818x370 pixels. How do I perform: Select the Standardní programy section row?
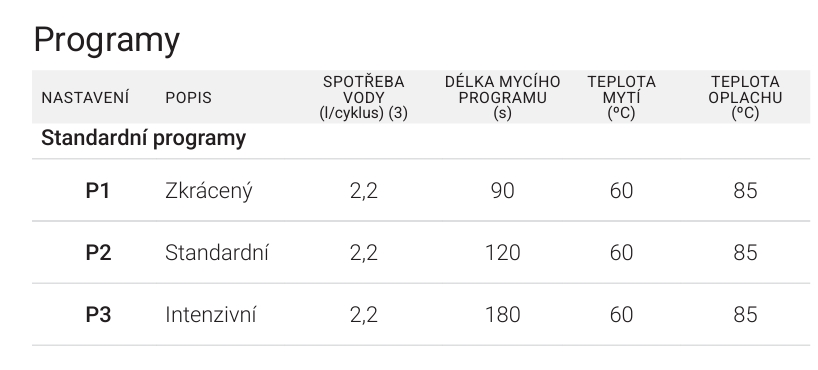[x=421, y=140]
